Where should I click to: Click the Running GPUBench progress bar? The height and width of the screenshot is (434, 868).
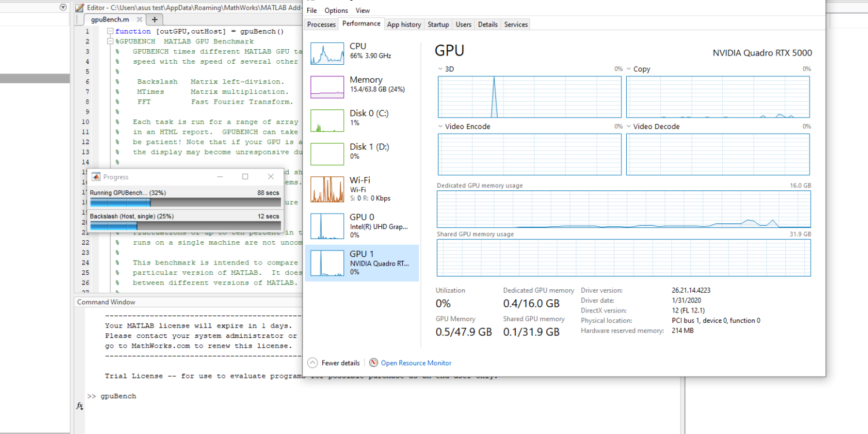click(185, 203)
